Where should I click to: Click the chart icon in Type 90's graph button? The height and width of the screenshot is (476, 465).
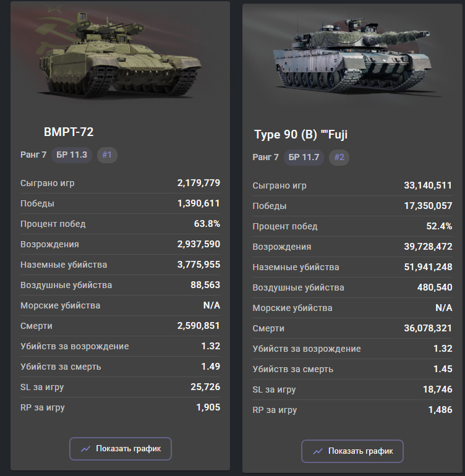[318, 451]
